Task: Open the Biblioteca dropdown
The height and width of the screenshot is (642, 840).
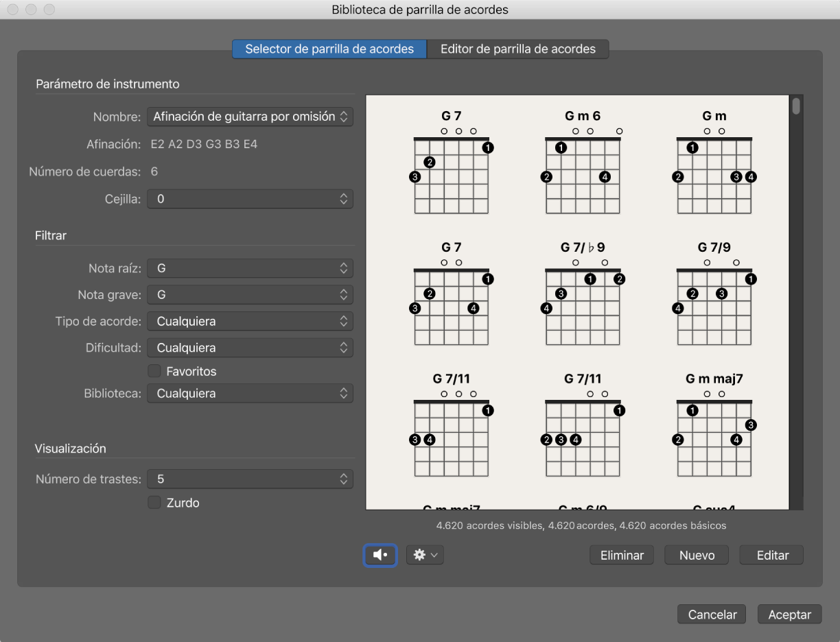Action: [250, 394]
